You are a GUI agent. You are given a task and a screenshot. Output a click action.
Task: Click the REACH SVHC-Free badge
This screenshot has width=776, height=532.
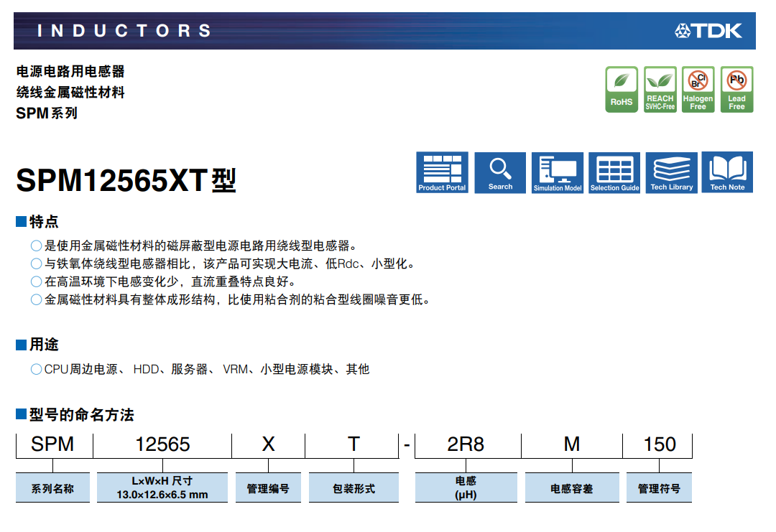660,90
